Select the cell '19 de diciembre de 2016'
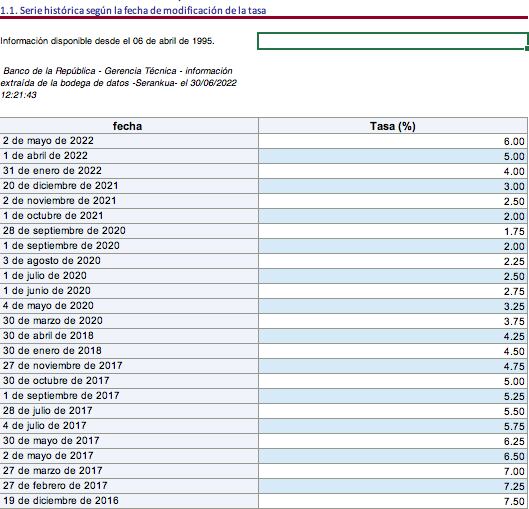This screenshot has width=529, height=509. point(129,501)
